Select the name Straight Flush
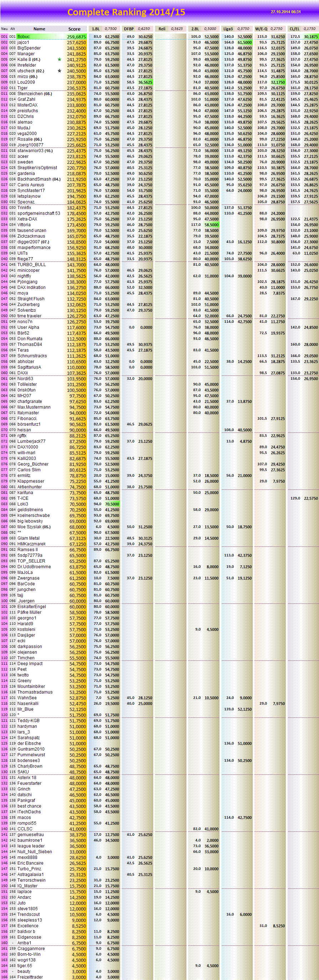Image resolution: width=319 pixels, height=980 pixels. [31, 299]
